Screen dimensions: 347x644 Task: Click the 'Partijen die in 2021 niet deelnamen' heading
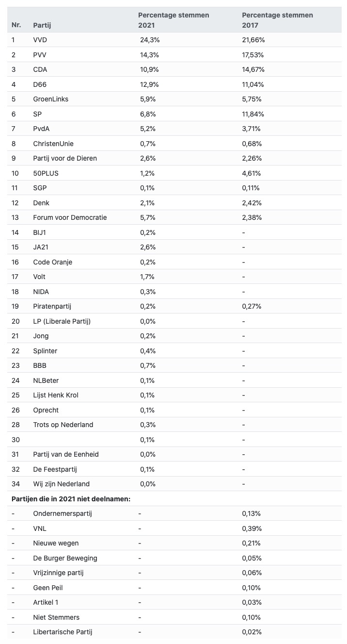[x=71, y=498]
